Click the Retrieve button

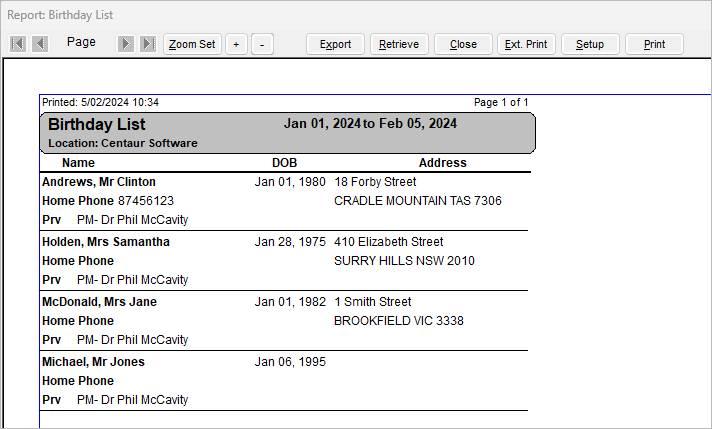coord(399,44)
